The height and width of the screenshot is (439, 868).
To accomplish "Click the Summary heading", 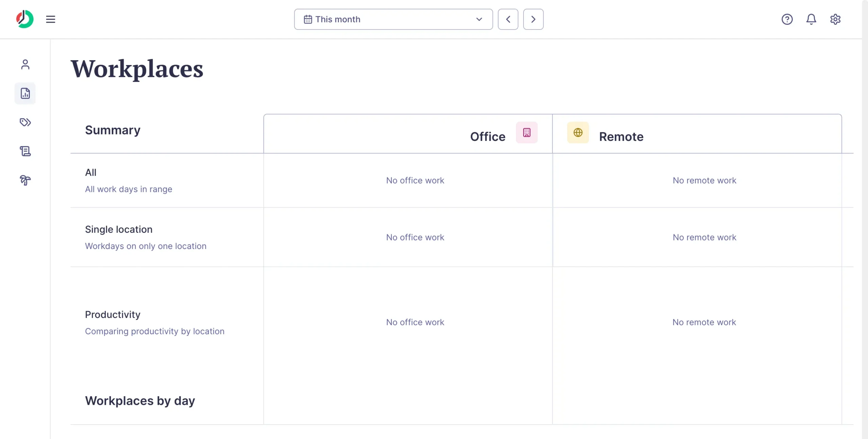I will [113, 130].
